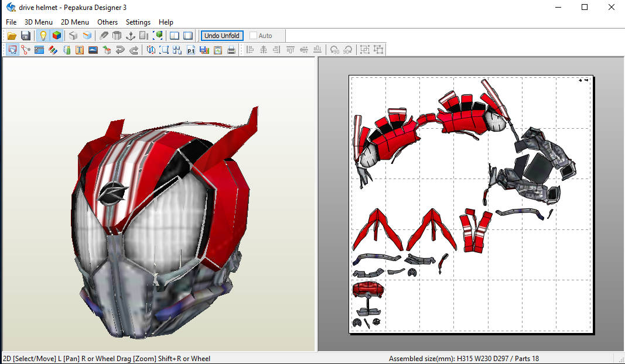Select the knife edge-cutting tool icon
The image size is (625, 364).
click(x=104, y=36)
